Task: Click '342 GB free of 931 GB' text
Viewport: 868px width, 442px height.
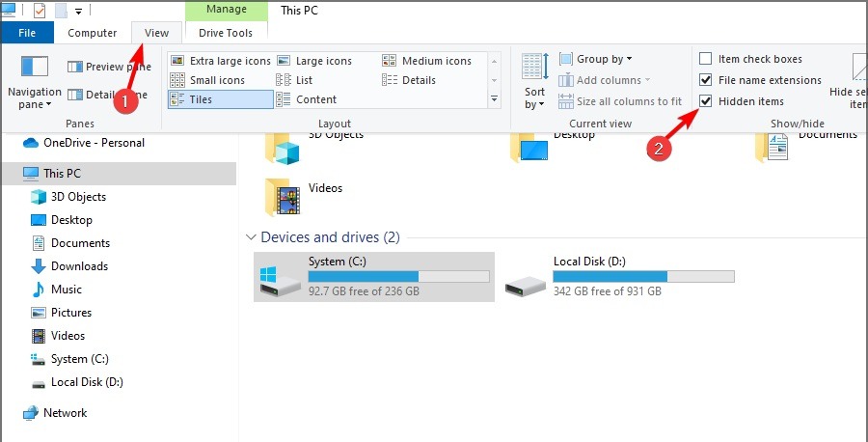Action: coord(608,290)
